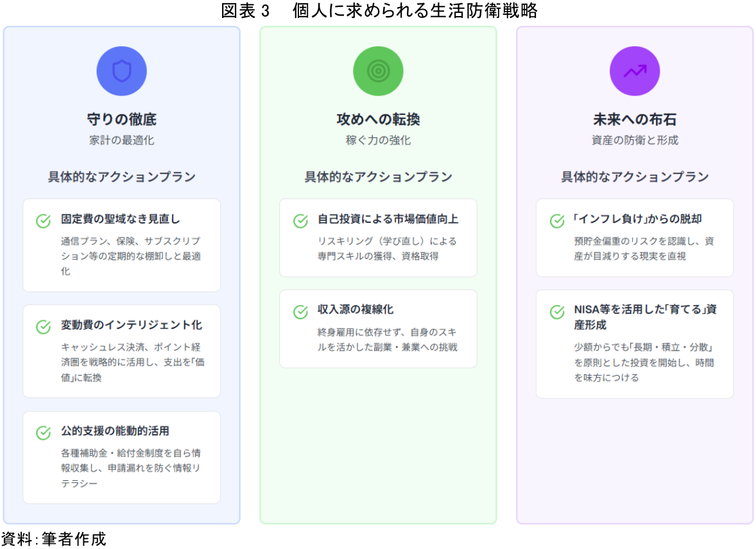Select the checkmark icon beside 固定費の聖域なき見直し
Screen dimensions: 756x549
43,221
